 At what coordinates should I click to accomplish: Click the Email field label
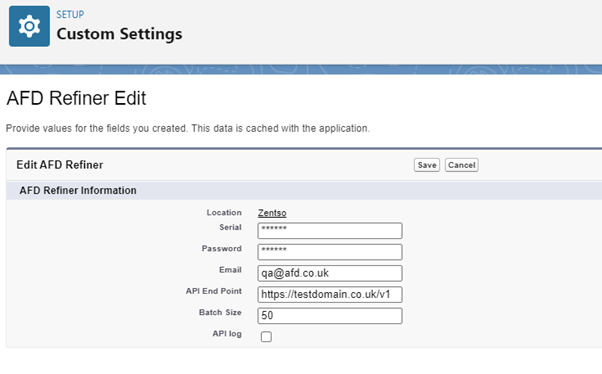coord(230,270)
